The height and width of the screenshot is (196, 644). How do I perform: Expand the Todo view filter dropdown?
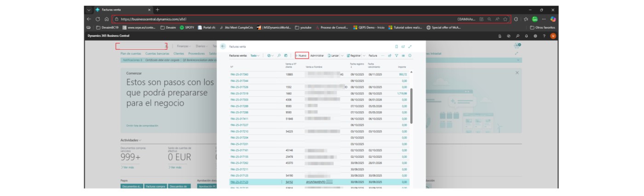pos(254,55)
